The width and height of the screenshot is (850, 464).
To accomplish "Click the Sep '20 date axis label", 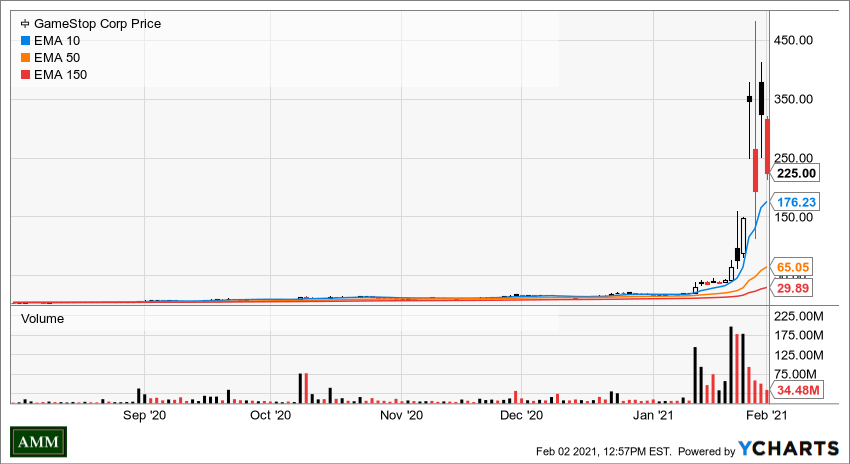I will coord(144,415).
